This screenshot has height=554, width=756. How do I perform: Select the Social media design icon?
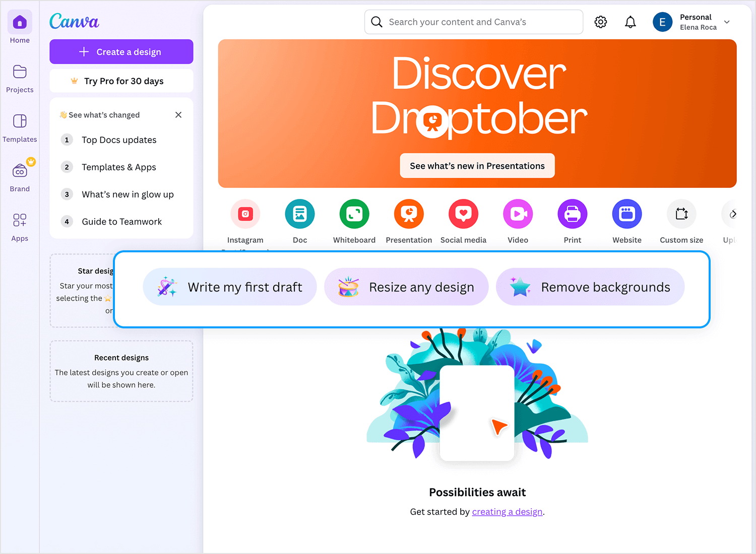[x=463, y=214]
